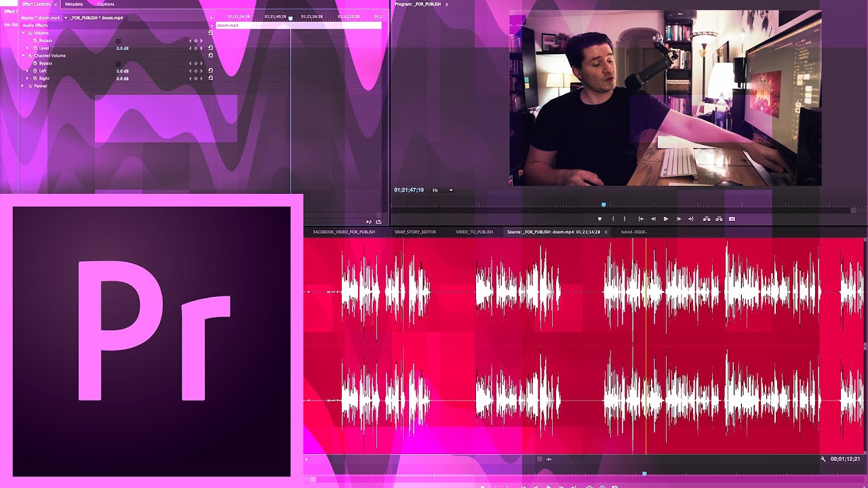This screenshot has height=488, width=868.
Task: Reset the Volume effect in Effect Controls
Action: [x=210, y=33]
